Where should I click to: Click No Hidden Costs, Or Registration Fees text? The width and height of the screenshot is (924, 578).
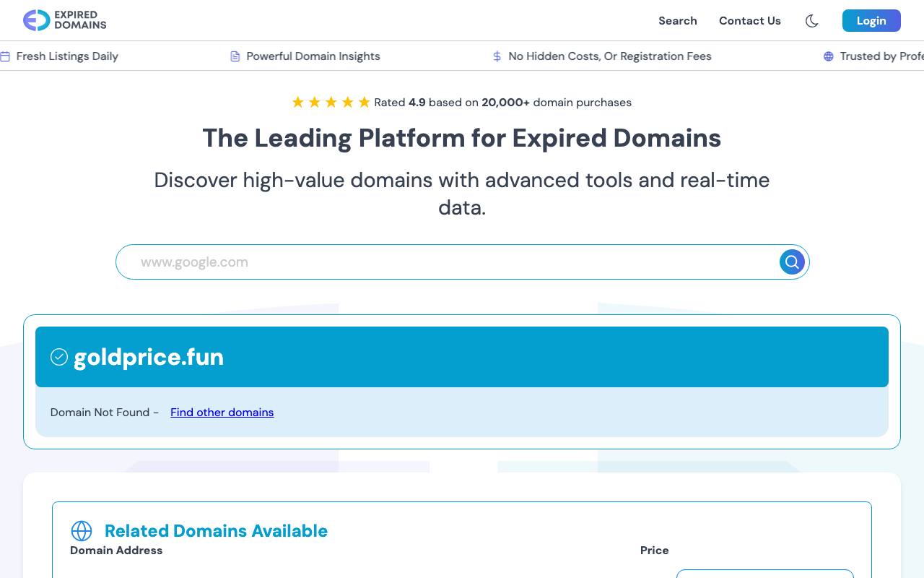[610, 56]
